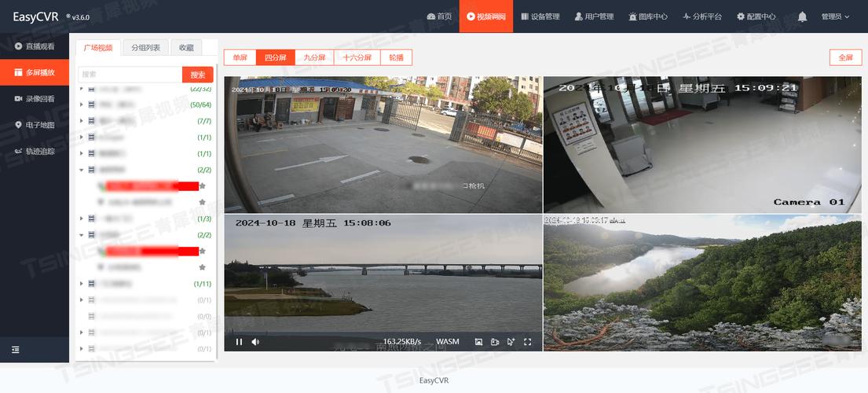Start 轮播 carousel mode
The height and width of the screenshot is (393, 868).
click(x=397, y=57)
